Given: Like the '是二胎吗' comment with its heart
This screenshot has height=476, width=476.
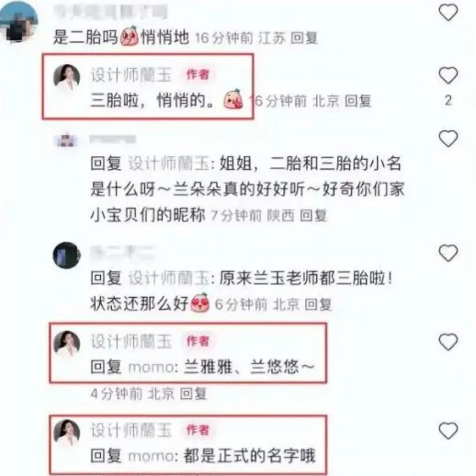Looking at the screenshot, I should tap(448, 12).
